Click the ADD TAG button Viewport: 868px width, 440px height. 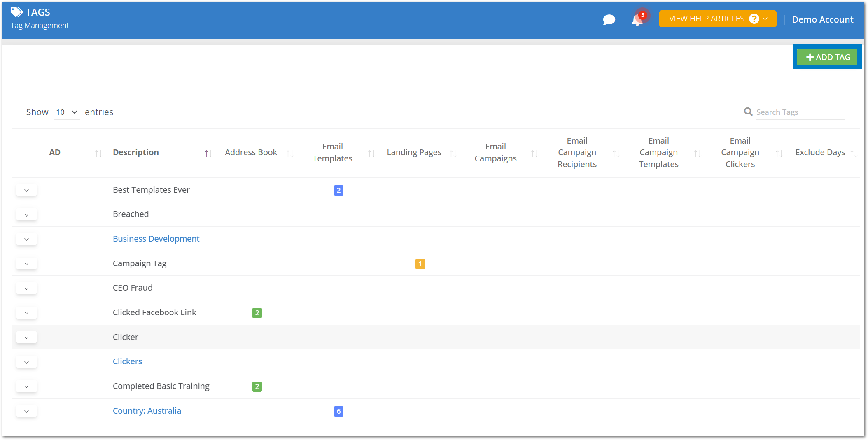pos(827,57)
